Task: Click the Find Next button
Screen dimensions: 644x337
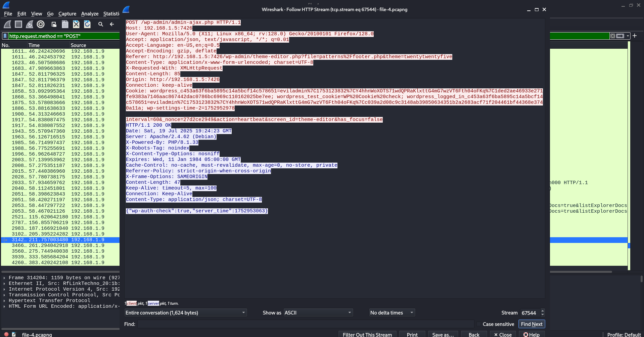Action: point(532,324)
